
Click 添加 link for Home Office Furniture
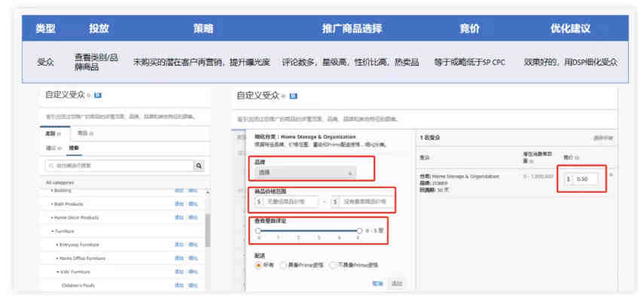[179, 258]
